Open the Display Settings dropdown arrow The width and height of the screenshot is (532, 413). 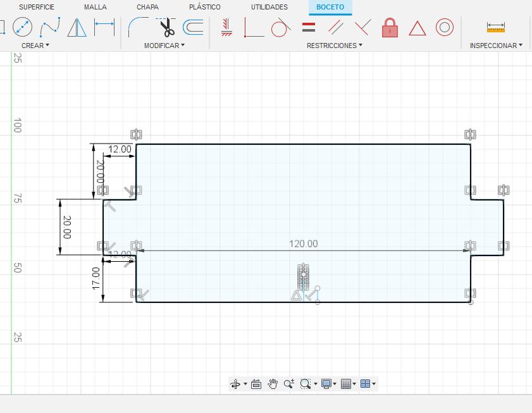pyautogui.click(x=335, y=384)
